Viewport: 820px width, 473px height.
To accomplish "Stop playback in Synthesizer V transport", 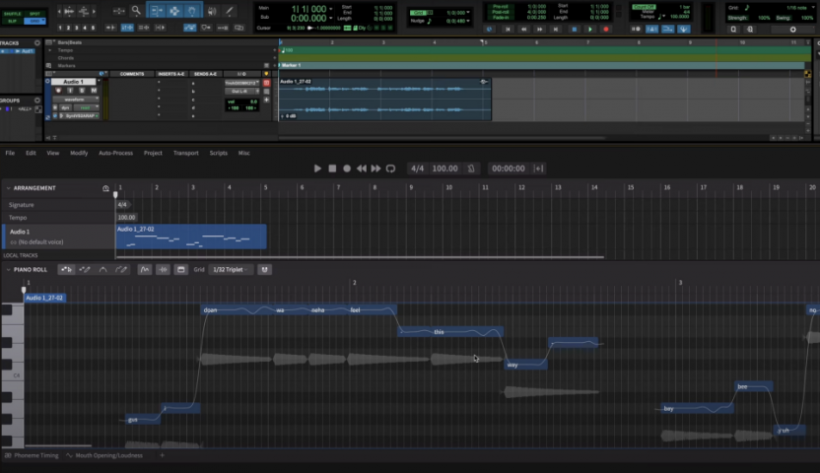I will pyautogui.click(x=332, y=168).
